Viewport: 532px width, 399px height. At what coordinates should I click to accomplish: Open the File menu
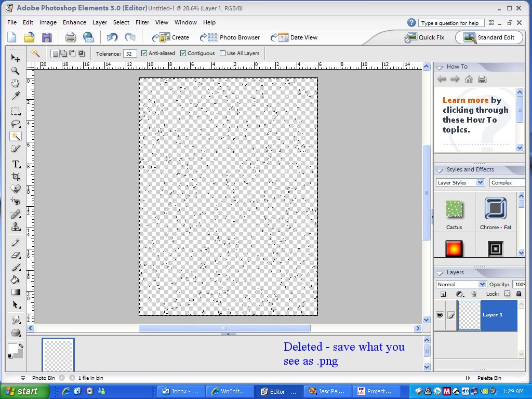click(12, 22)
